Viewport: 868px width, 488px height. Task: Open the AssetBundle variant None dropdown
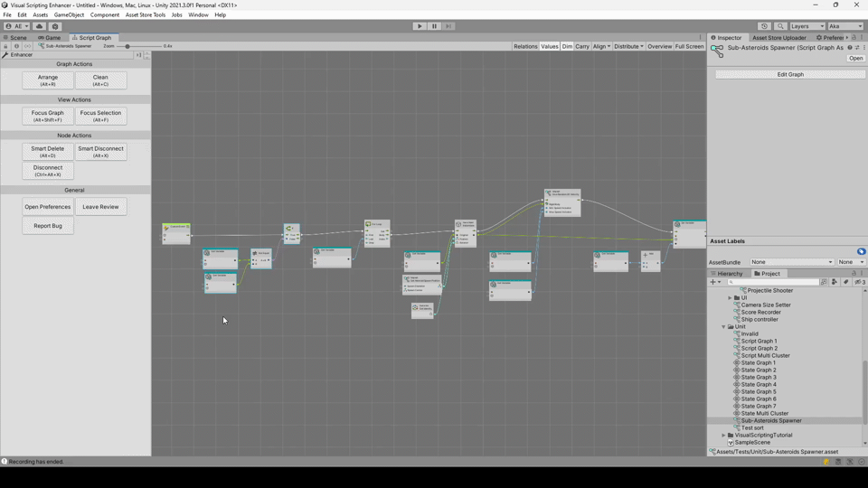point(852,262)
